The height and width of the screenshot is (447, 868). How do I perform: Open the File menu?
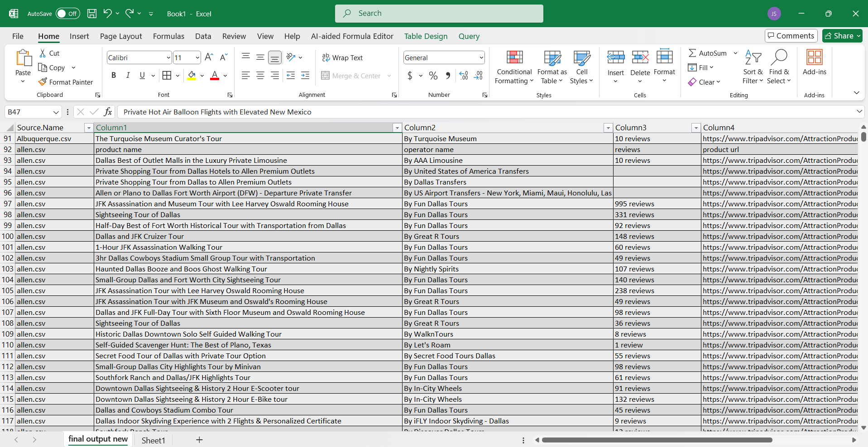click(x=18, y=36)
